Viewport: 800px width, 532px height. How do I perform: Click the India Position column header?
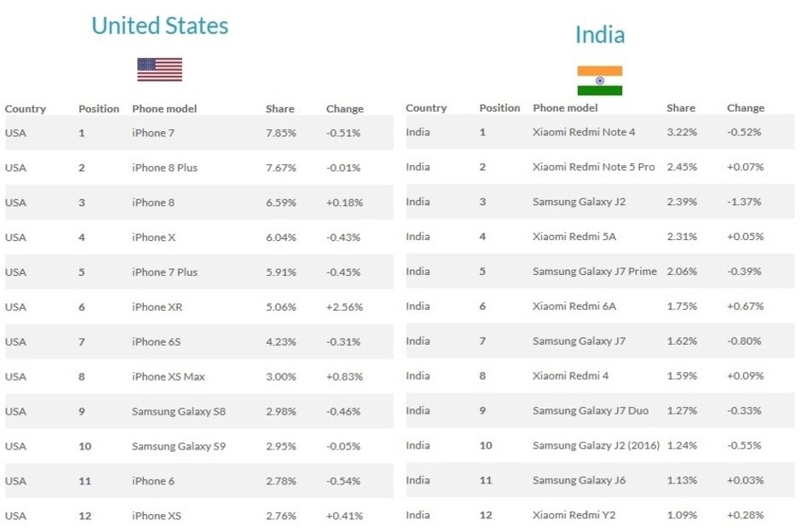(500, 108)
